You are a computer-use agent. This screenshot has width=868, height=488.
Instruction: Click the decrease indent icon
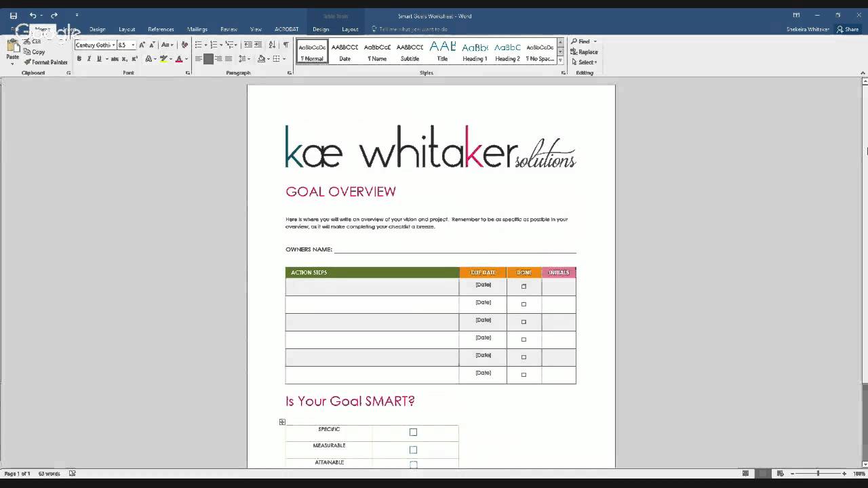click(248, 45)
